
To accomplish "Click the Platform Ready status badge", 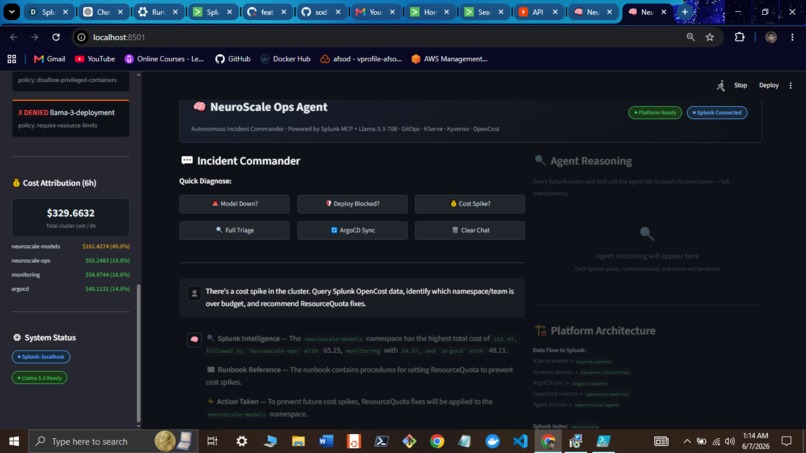I will [x=655, y=113].
